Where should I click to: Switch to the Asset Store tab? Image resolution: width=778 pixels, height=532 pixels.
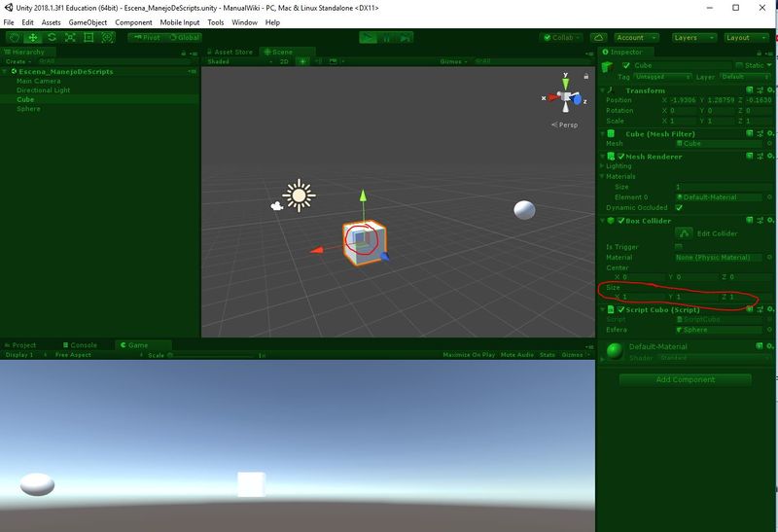coord(230,52)
